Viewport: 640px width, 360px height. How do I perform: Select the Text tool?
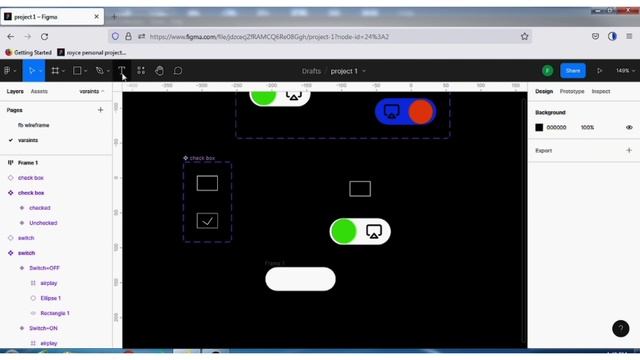click(x=122, y=71)
